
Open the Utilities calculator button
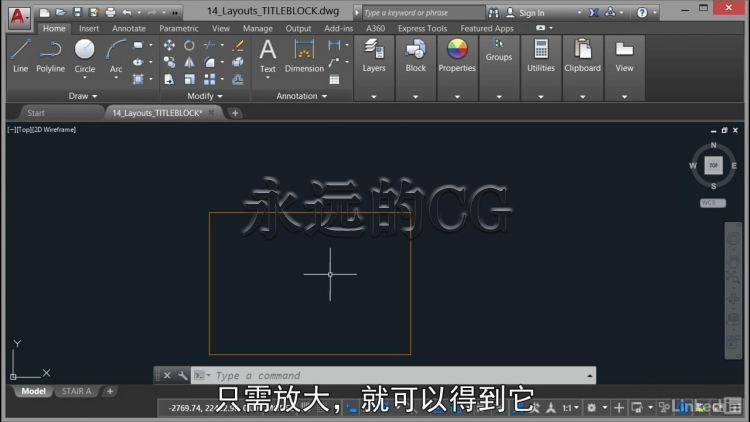pyautogui.click(x=540, y=56)
